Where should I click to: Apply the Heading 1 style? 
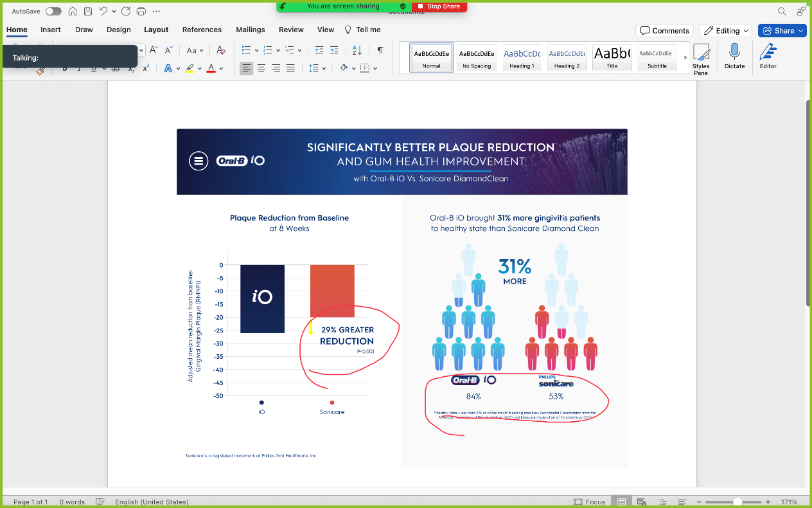[522, 58]
